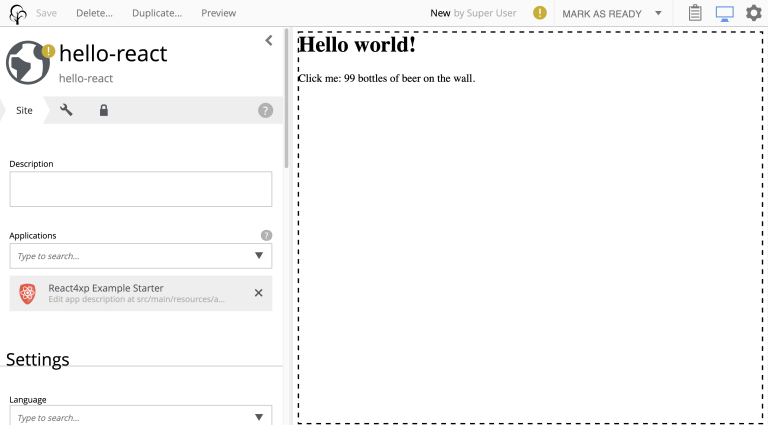The width and height of the screenshot is (768, 425).
Task: Click the Applications help question icon
Action: tap(266, 235)
